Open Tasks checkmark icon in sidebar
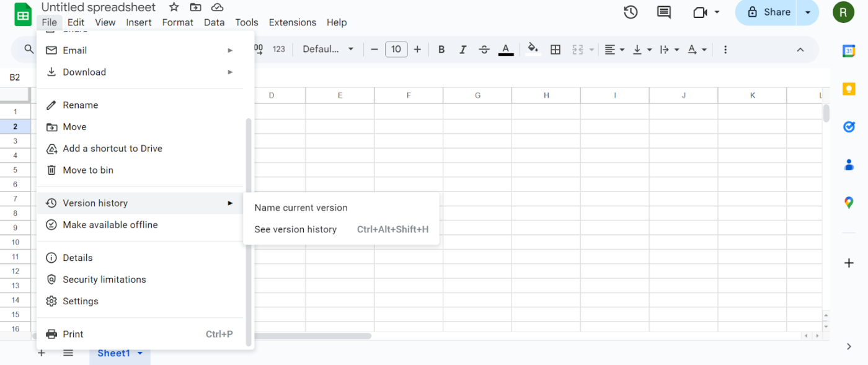 click(x=849, y=126)
